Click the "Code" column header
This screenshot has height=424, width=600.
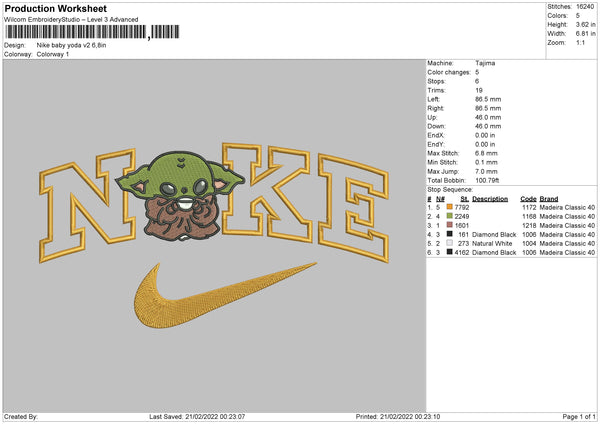(528, 199)
